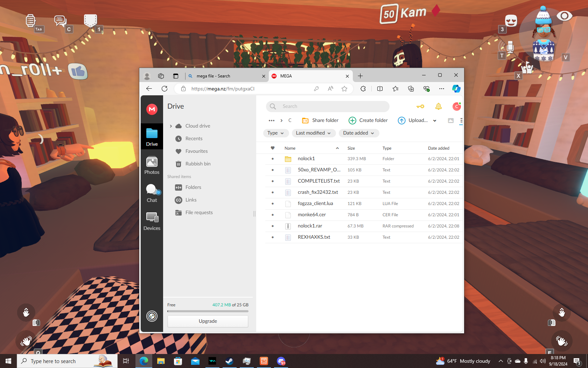Toggle favourite dot for REXHAXKS.txt

tap(273, 237)
